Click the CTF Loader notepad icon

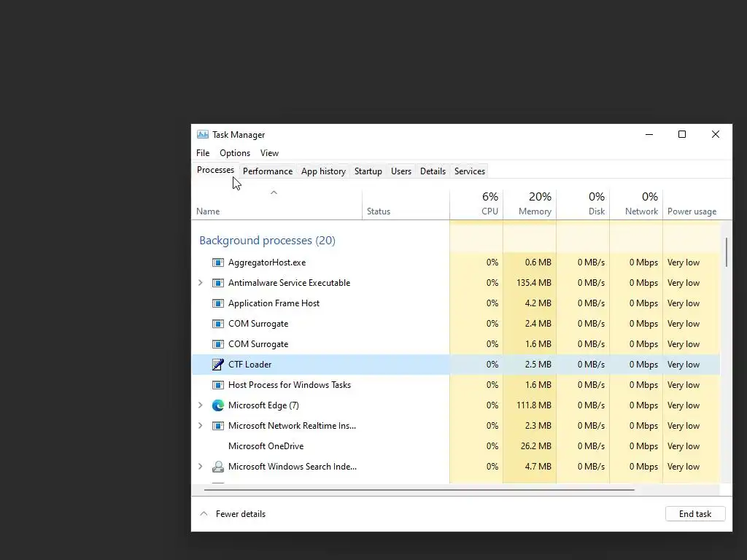pos(217,365)
